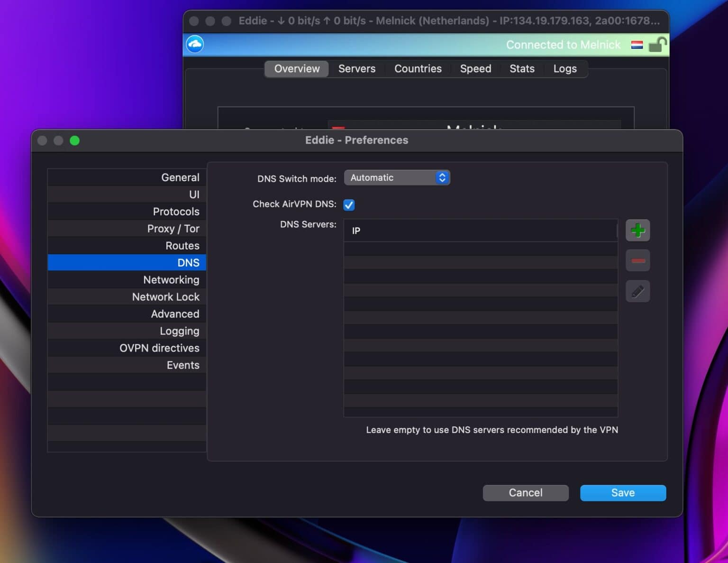
Task: Switch to the Servers tab
Action: point(356,69)
